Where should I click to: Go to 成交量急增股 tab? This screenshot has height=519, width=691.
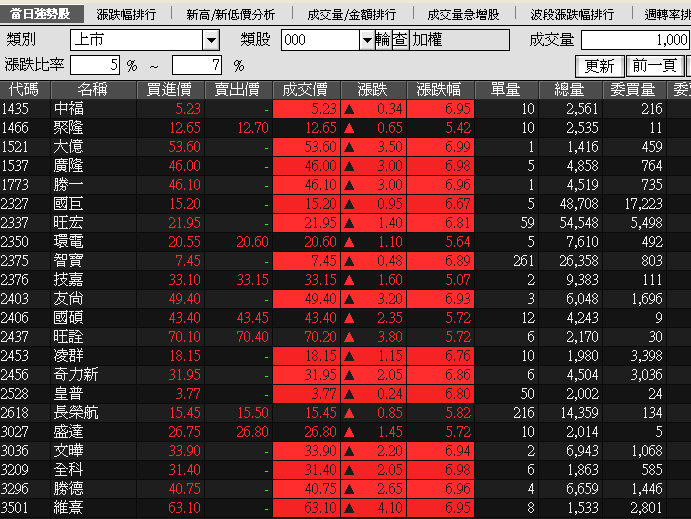click(463, 15)
